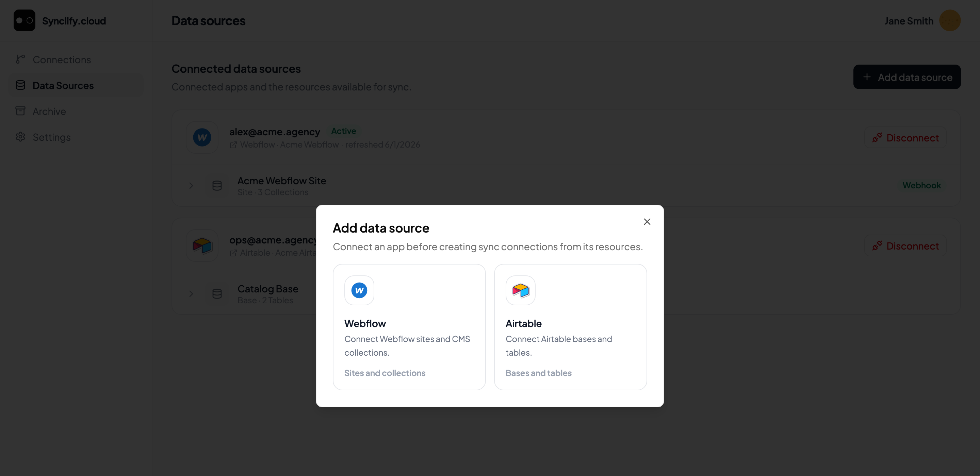Click the Connections branch icon
Image resolution: width=980 pixels, height=476 pixels.
click(x=20, y=59)
